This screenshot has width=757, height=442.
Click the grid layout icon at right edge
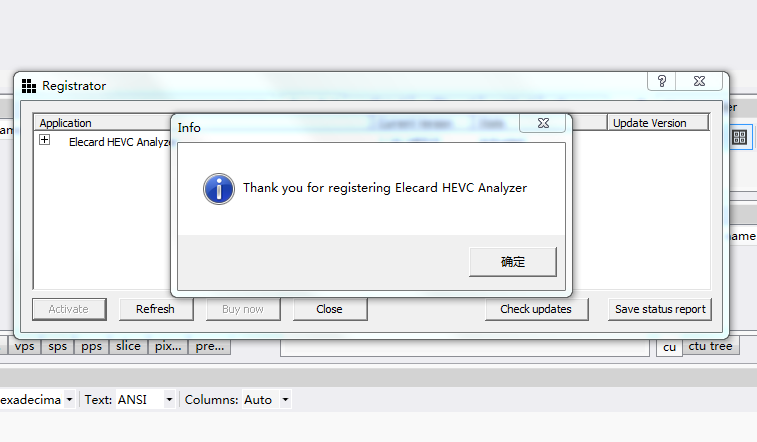[x=740, y=138]
